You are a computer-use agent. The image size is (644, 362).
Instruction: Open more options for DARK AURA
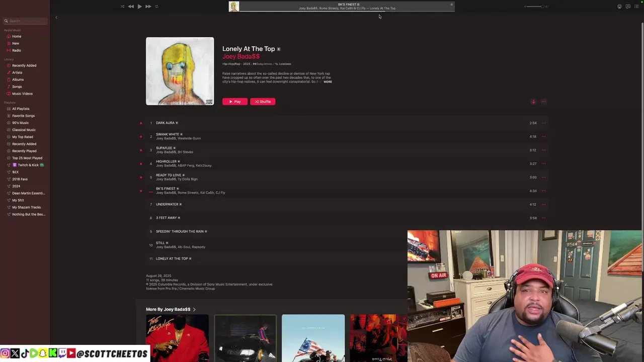tap(543, 123)
